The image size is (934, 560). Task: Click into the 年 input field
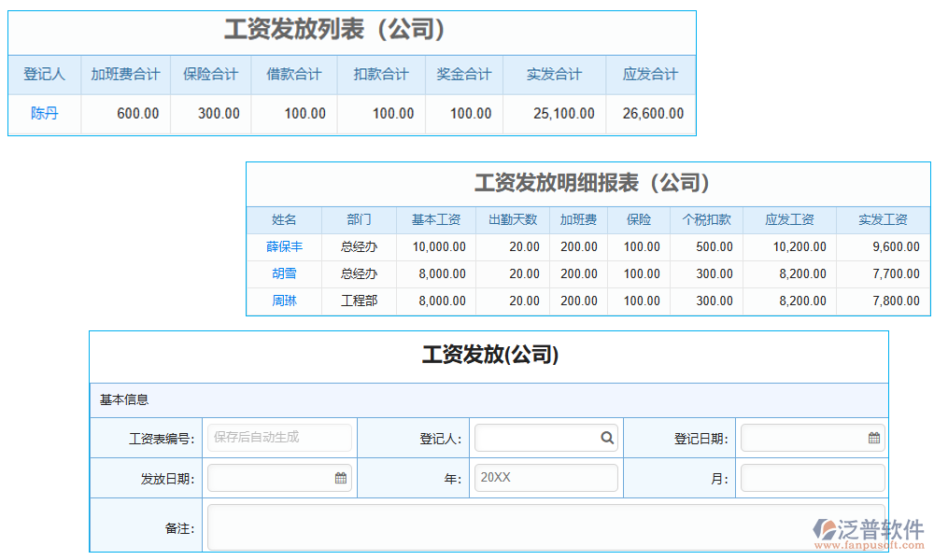click(545, 478)
